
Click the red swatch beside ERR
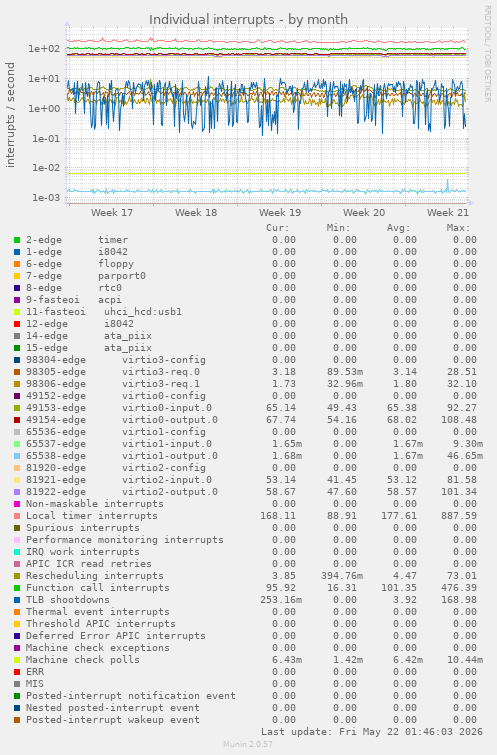[17, 672]
